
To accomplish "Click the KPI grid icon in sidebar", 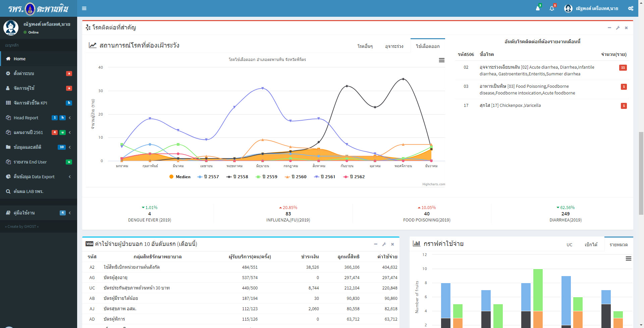I will (x=8, y=103).
